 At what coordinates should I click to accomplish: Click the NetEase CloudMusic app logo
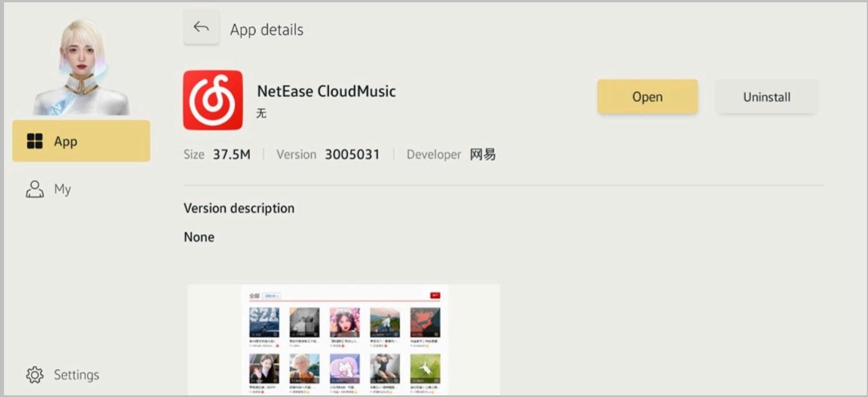[213, 100]
